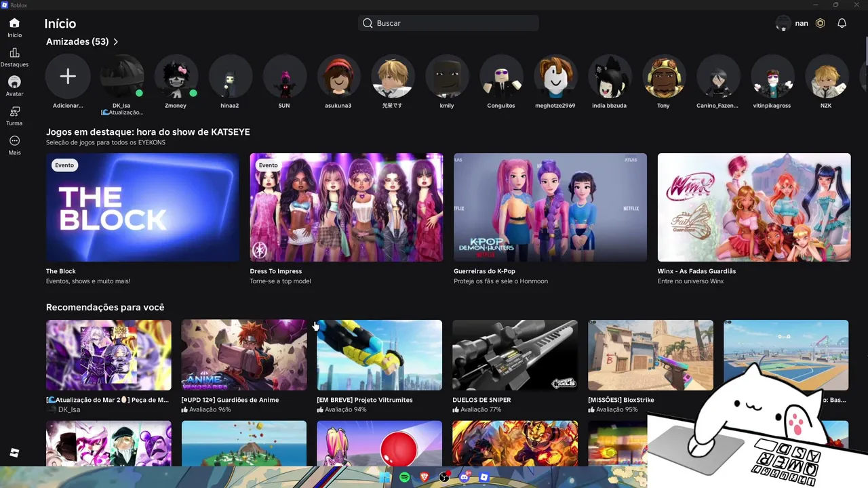868x488 pixels.
Task: Open K-Pop Demon Hunters thumbnail
Action: [x=550, y=207]
